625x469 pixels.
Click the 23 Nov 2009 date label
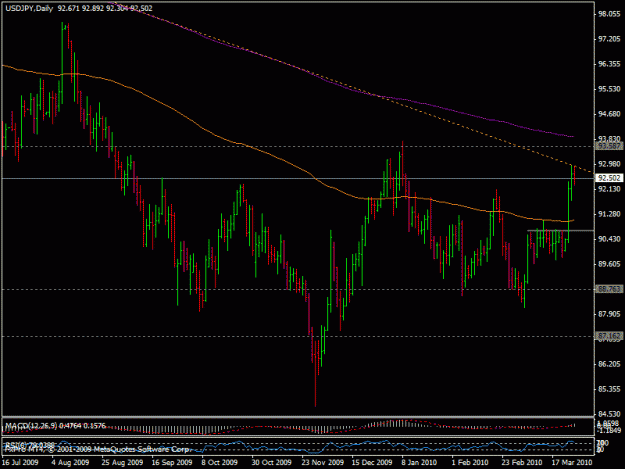(x=322, y=462)
